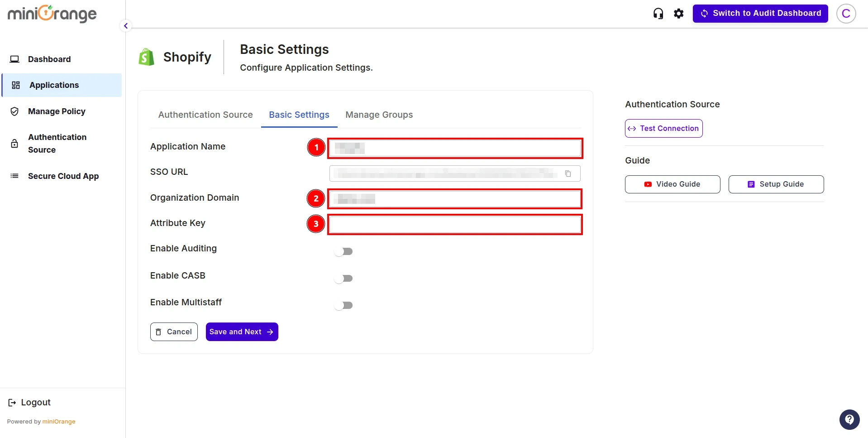
Task: Open the settings gear icon
Action: coord(678,13)
